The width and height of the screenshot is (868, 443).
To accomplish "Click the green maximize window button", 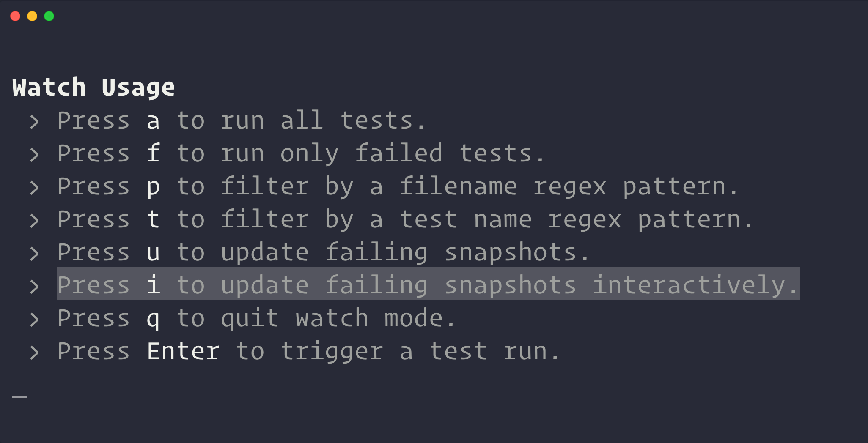I will pyautogui.click(x=49, y=16).
